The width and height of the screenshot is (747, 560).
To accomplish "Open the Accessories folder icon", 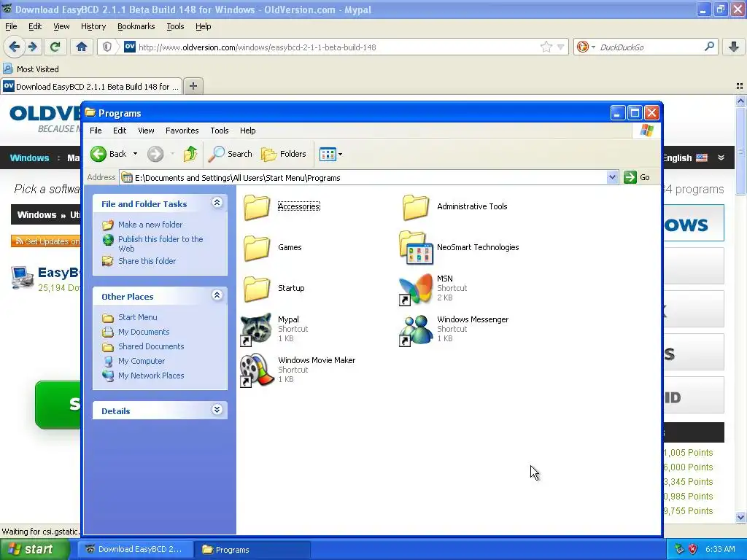I will [257, 207].
